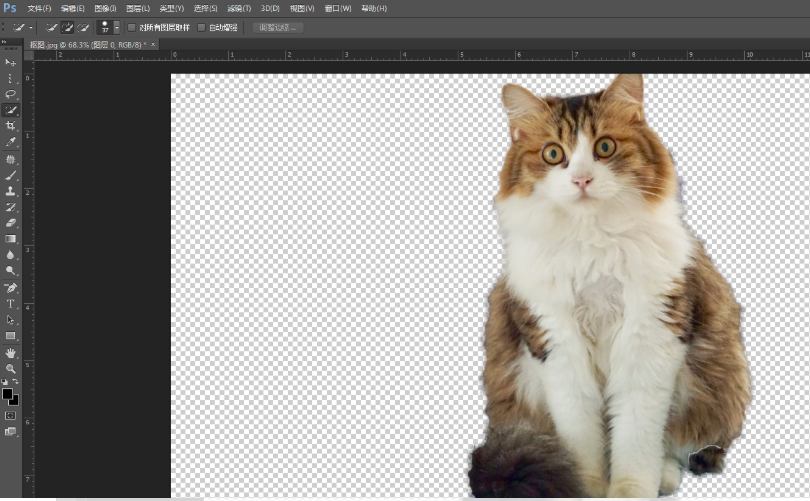Select the Hand tool
The width and height of the screenshot is (810, 501).
tap(11, 352)
